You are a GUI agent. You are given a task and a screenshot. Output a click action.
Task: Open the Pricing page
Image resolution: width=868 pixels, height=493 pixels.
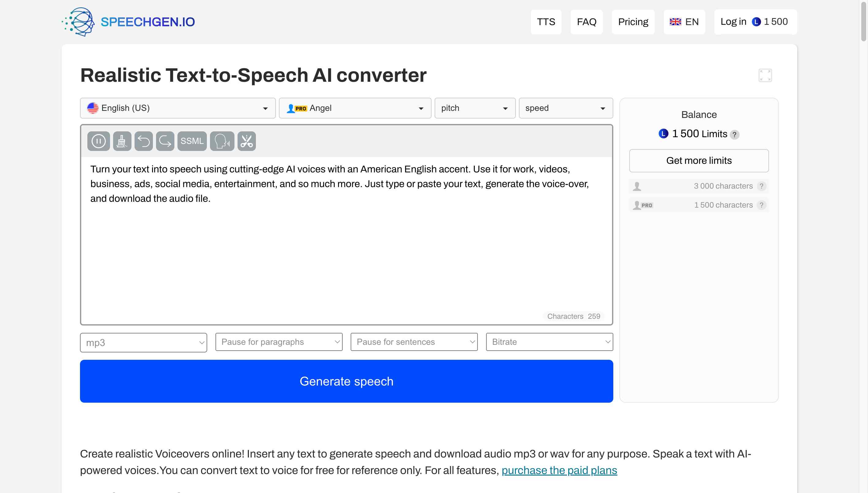(633, 22)
